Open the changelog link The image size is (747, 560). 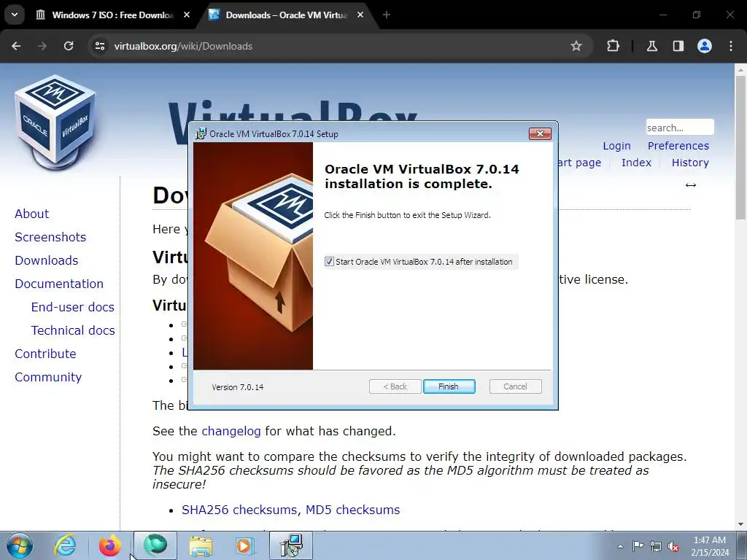(x=231, y=431)
